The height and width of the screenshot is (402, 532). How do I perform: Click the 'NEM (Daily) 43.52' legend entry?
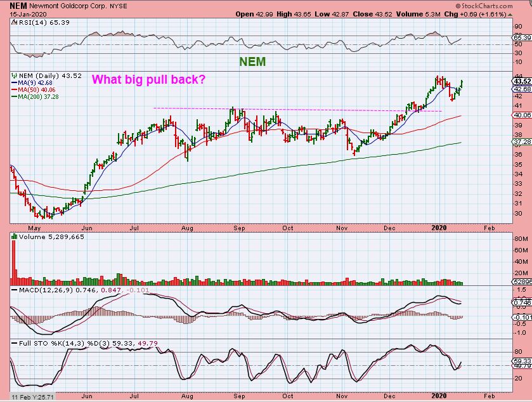tap(50, 75)
